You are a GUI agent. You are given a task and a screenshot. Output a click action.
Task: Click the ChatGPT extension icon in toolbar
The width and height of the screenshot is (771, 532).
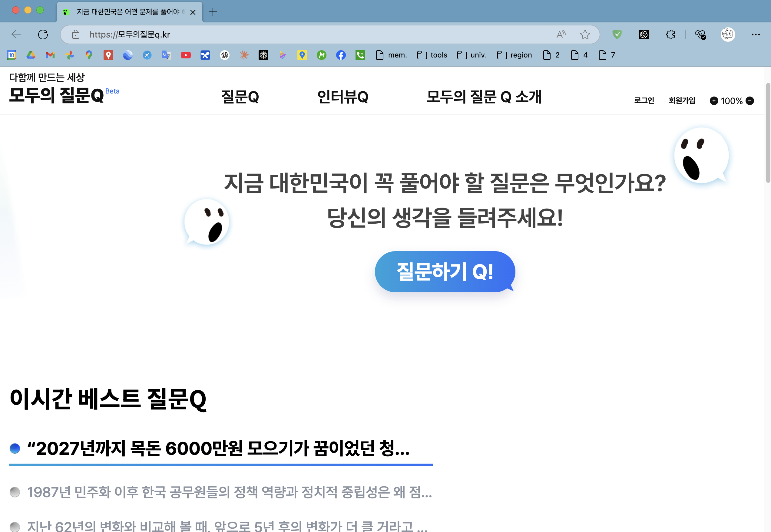point(644,34)
